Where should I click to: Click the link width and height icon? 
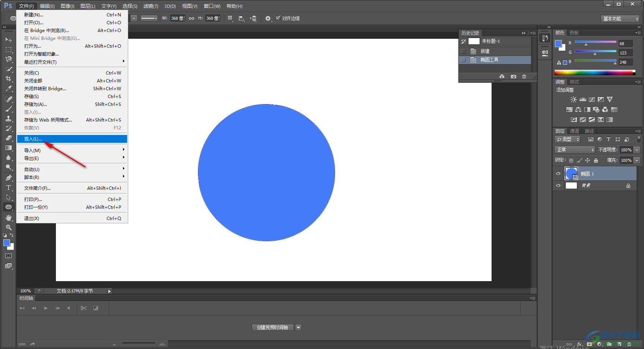point(192,18)
